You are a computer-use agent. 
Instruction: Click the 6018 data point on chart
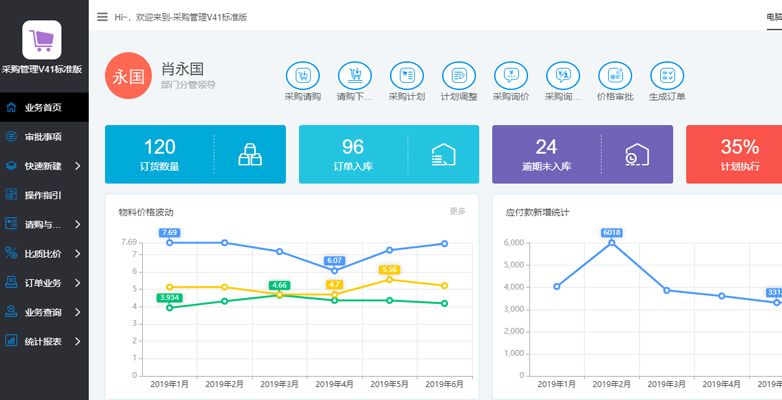pos(611,243)
